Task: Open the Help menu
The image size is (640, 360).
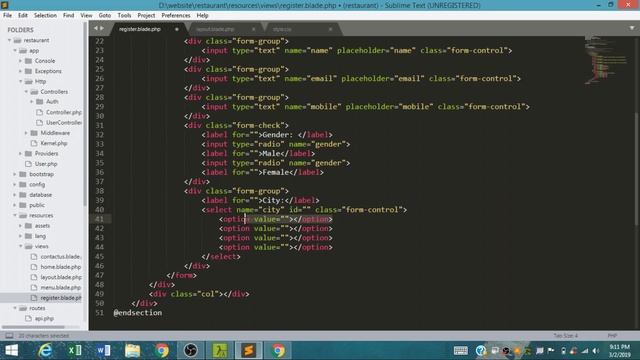Action: pos(202,16)
